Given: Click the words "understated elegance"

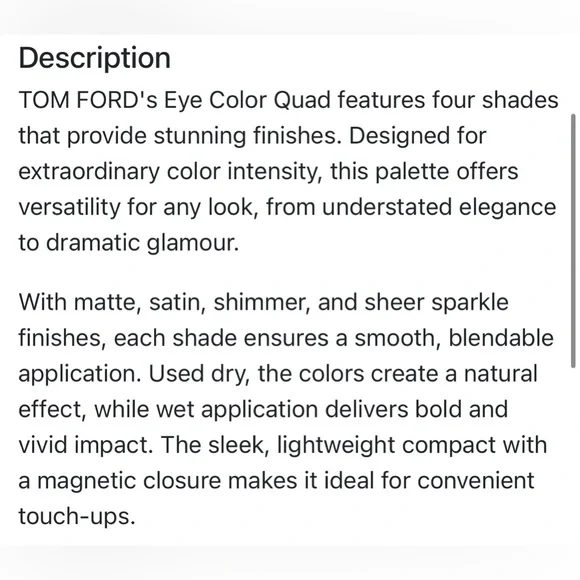Looking at the screenshot, I should pyautogui.click(x=439, y=208).
